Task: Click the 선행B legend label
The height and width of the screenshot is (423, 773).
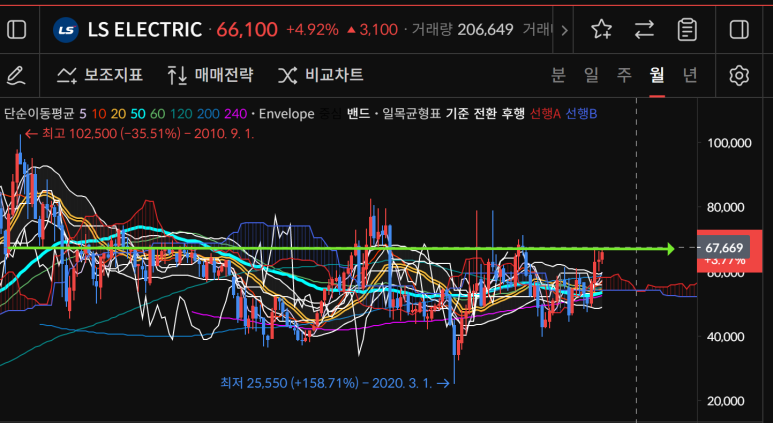Action: (581, 114)
